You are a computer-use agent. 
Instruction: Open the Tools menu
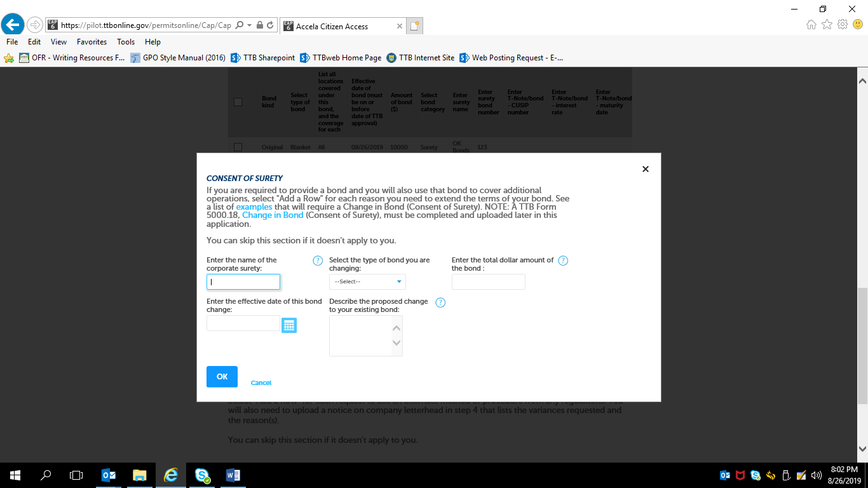tap(126, 41)
